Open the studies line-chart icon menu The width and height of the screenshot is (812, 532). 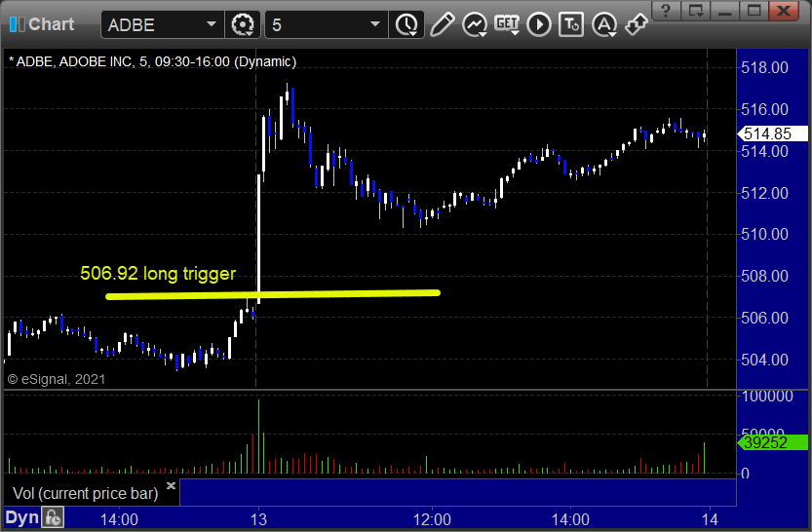(x=475, y=24)
